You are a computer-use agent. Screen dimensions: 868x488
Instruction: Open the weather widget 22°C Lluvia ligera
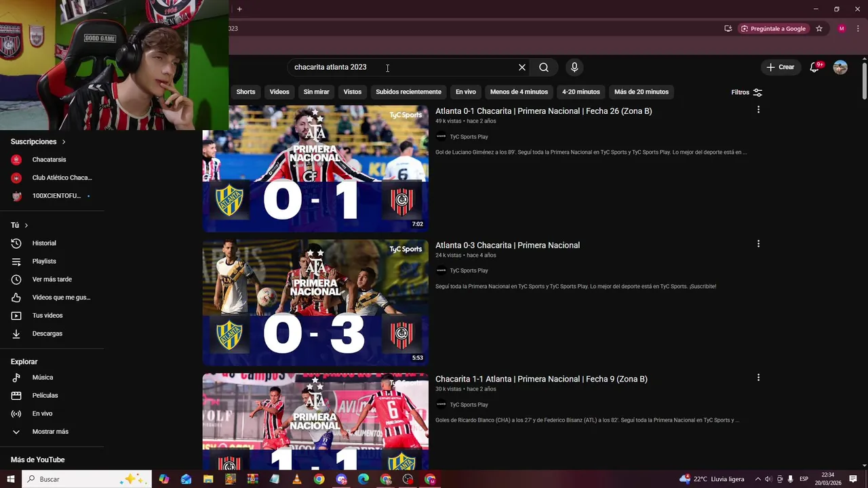pos(712,479)
